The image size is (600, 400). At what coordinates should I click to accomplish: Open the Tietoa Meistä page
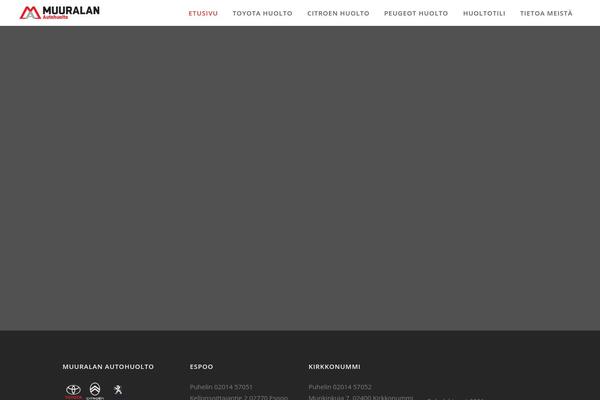pos(546,13)
